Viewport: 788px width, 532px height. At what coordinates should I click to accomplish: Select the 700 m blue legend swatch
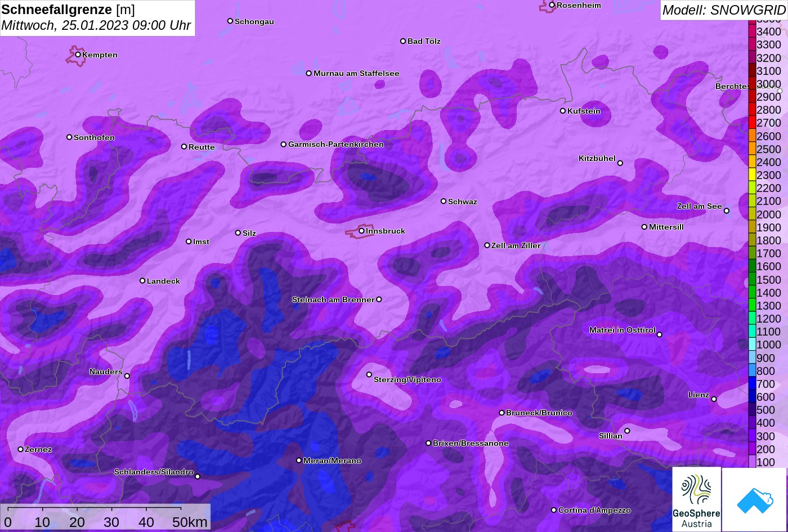click(752, 384)
